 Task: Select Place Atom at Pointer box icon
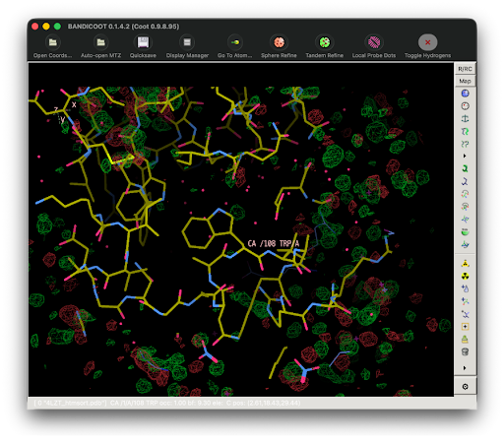(x=465, y=327)
